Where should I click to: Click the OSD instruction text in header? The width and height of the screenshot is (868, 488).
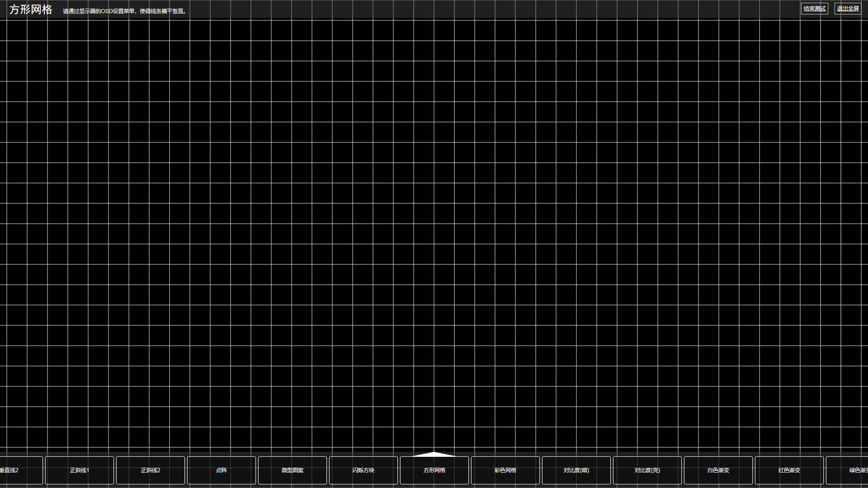coord(125,11)
